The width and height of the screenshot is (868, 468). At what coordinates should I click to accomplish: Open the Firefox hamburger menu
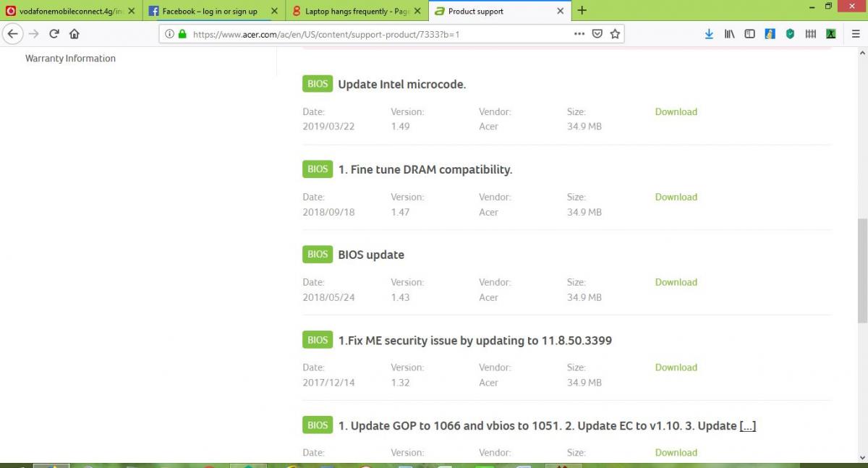tap(854, 34)
